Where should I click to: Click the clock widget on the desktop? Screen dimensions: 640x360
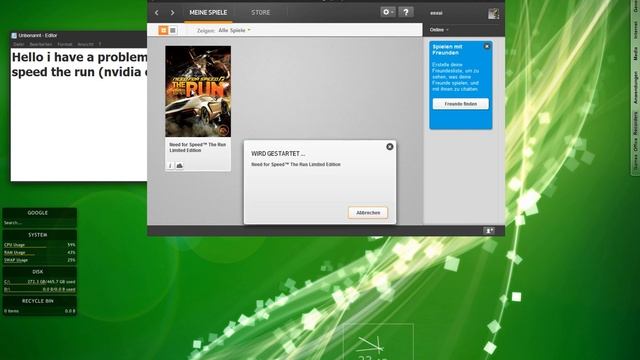coord(378,342)
